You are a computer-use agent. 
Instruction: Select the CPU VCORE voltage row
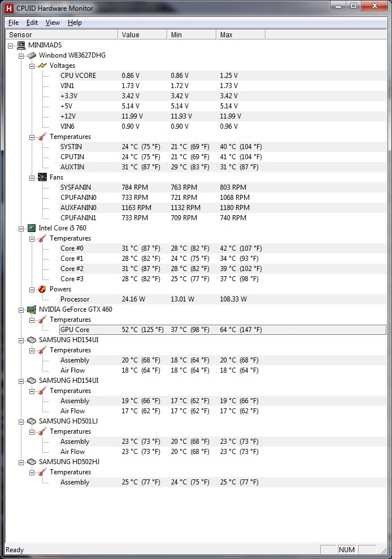click(223, 76)
